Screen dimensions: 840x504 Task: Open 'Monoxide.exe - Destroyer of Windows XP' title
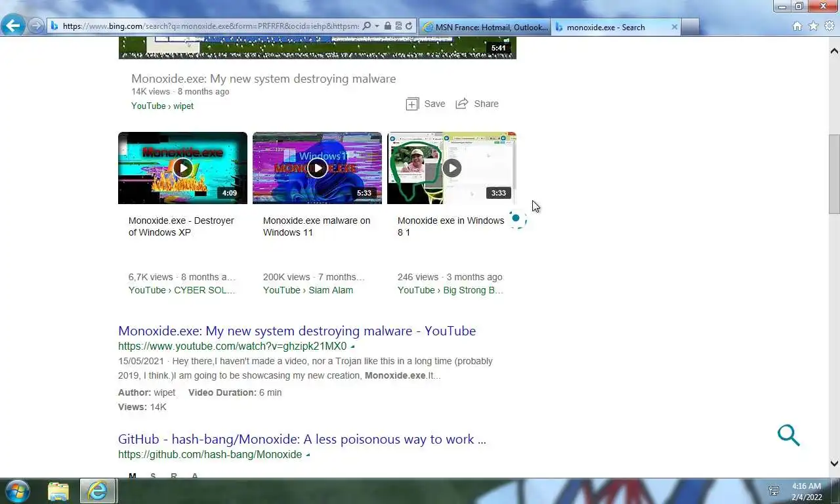pyautogui.click(x=181, y=226)
